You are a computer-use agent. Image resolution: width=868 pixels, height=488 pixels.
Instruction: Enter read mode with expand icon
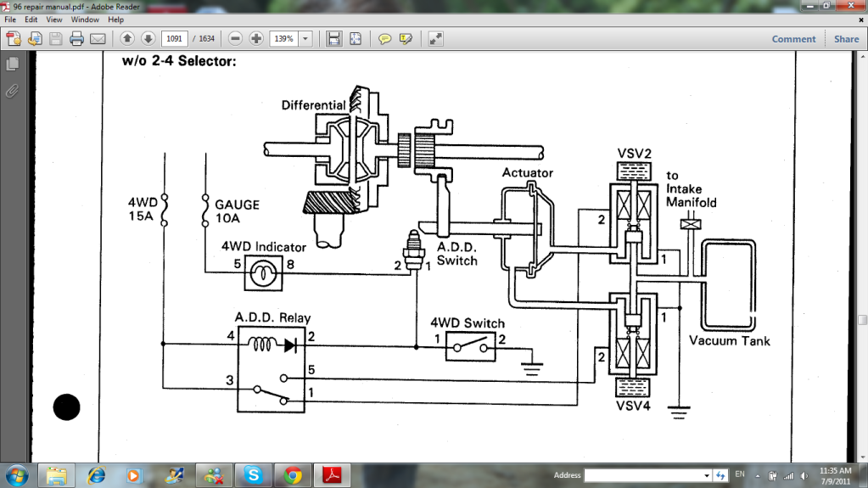435,39
